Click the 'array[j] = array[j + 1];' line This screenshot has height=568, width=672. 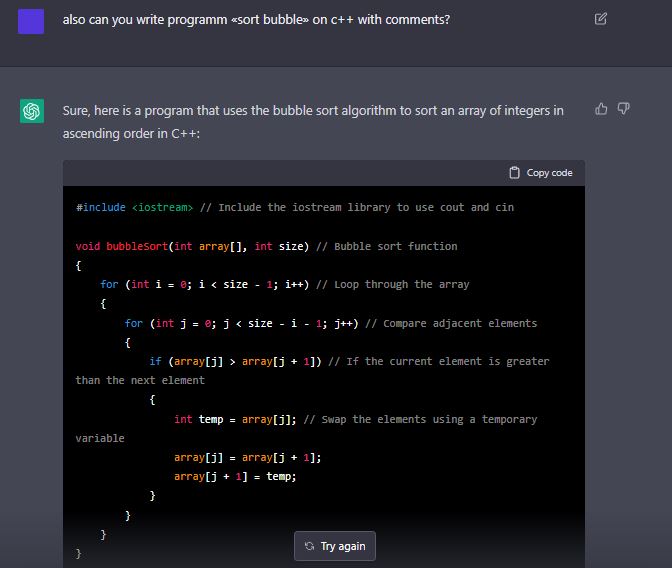point(247,458)
